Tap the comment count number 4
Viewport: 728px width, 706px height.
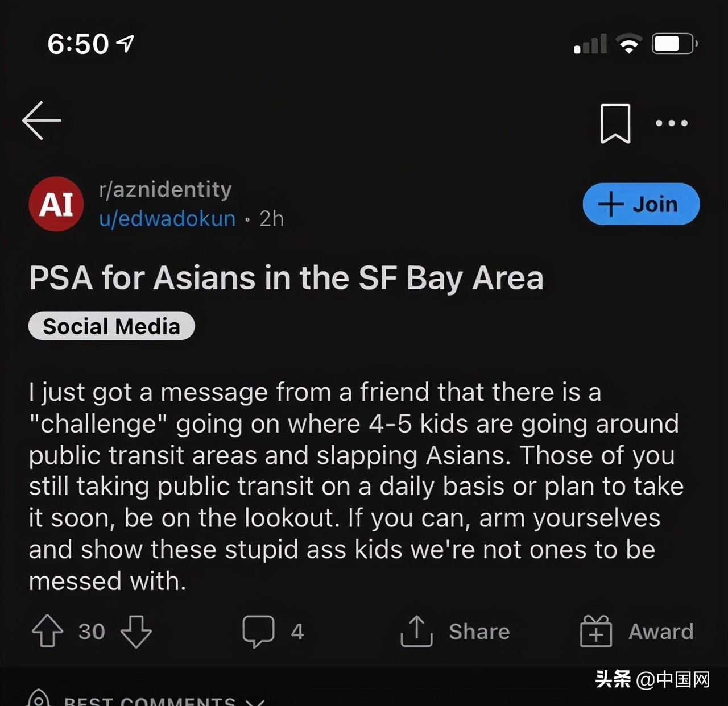297,632
